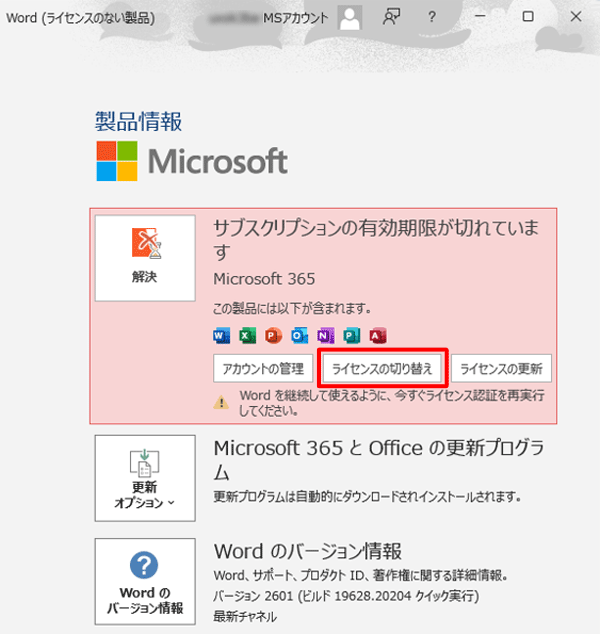Click the 解決 (resolve) button
The width and height of the screenshot is (600, 634).
click(144, 257)
